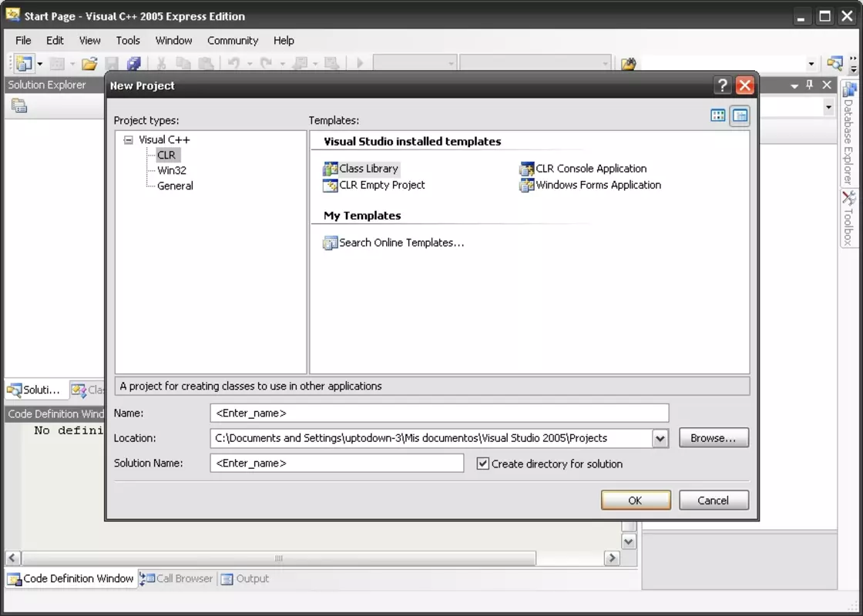Switch templates to small icons view
The height and width of the screenshot is (616, 863).
point(740,115)
